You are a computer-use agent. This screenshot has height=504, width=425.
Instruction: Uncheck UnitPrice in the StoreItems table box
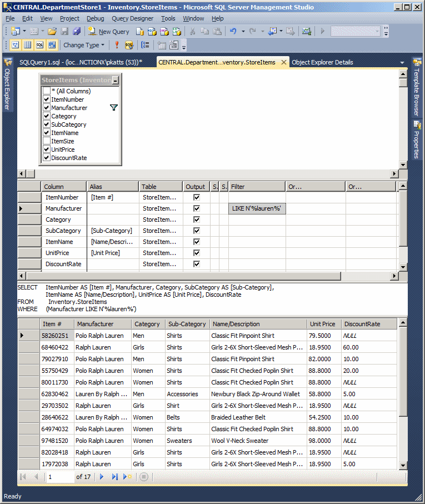pos(47,149)
